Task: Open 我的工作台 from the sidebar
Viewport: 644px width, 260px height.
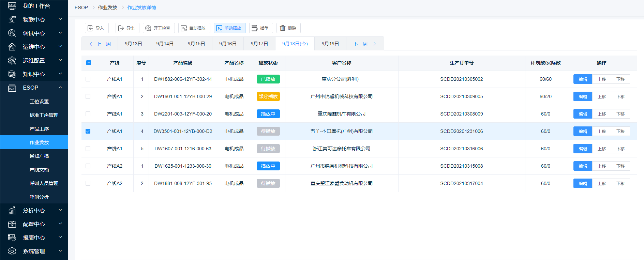Action: (x=36, y=6)
